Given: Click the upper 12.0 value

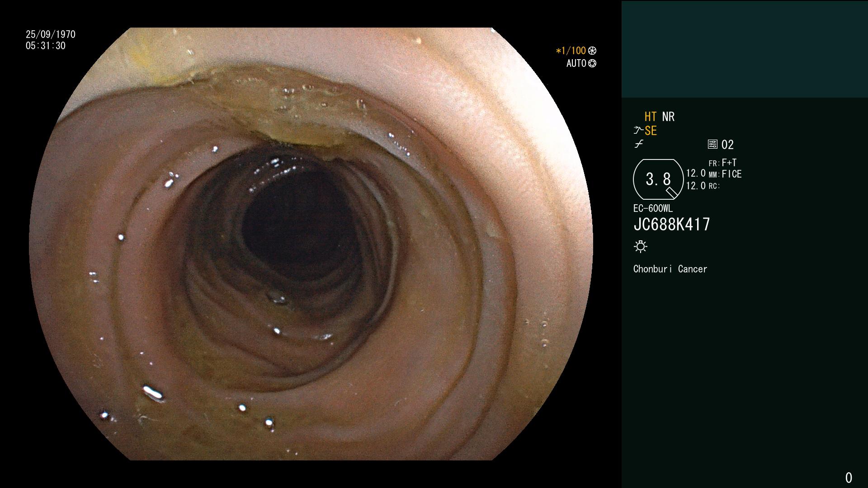Looking at the screenshot, I should [696, 174].
